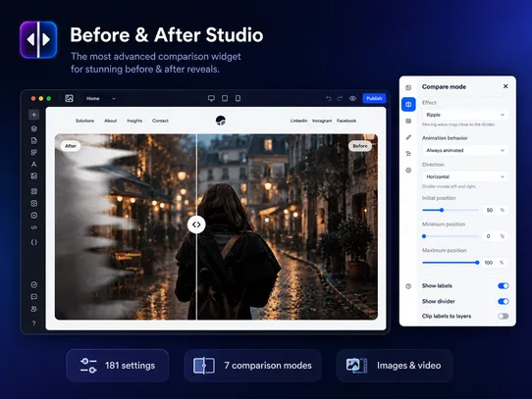Viewport: 532px width, 399px height.
Task: Select the letter A text icon in sidebar
Action: click(x=34, y=164)
